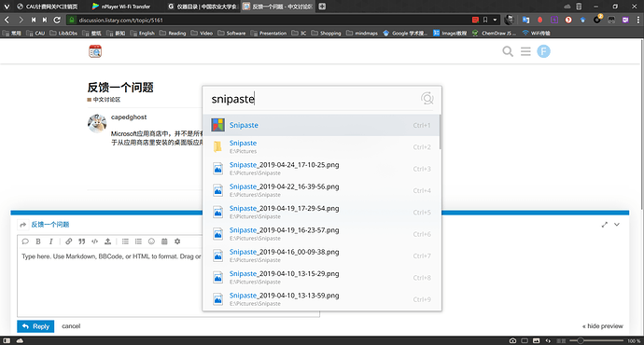
Task: Click the Bold formatting icon in editor
Action: (38, 241)
